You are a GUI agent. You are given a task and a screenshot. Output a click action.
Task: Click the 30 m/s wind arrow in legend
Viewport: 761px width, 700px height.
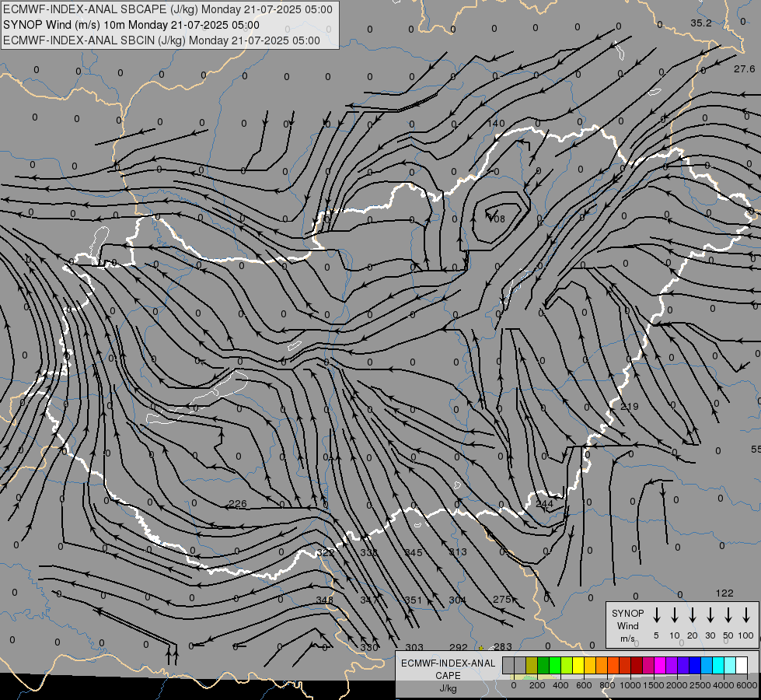click(x=710, y=614)
